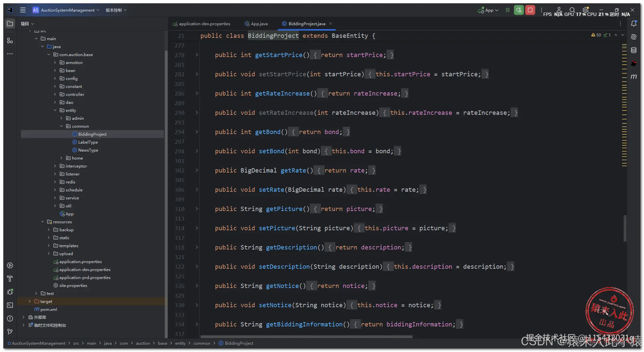Jump to previous highlighted problem arrow
This screenshot has height=352, width=644.
616,35
